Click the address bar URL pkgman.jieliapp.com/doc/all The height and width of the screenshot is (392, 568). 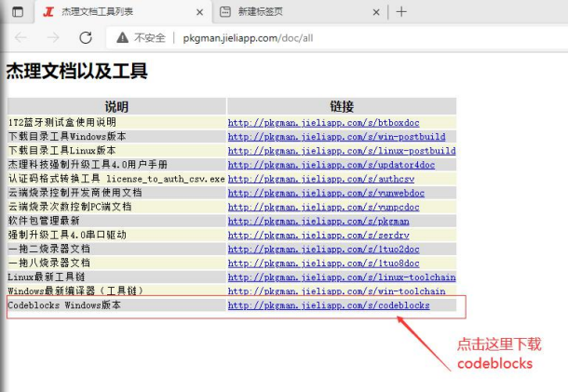point(248,37)
